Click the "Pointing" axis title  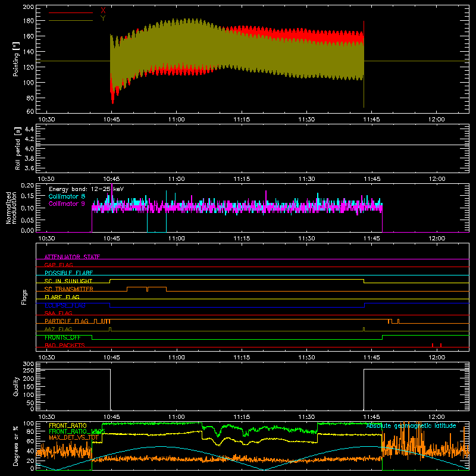tap(16, 59)
